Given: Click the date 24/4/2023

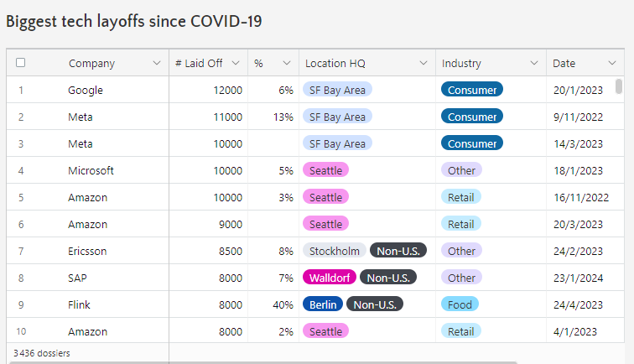Looking at the screenshot, I should point(578,305).
